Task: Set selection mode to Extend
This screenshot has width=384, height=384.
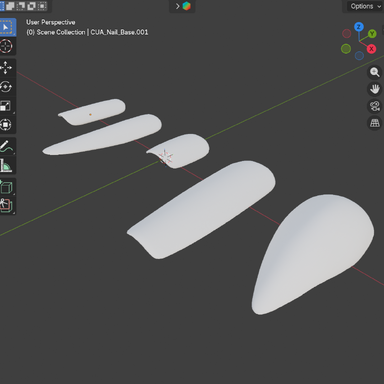Action: (x=10, y=6)
